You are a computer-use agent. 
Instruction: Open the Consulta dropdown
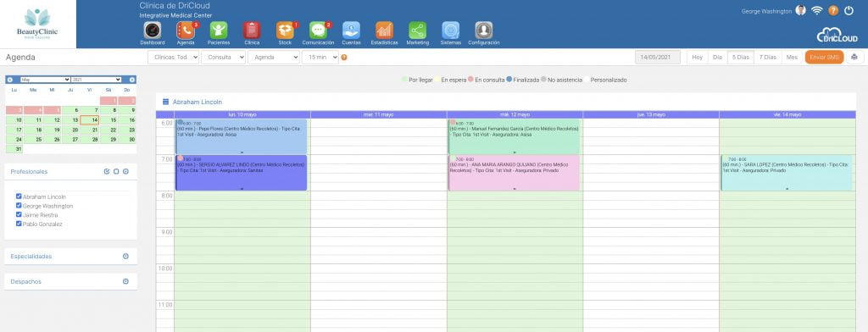click(223, 58)
